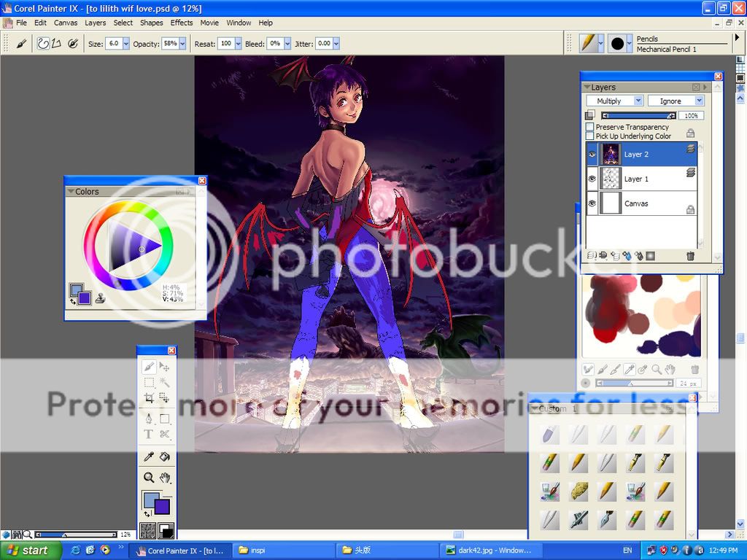
Task: Select Layer 1 in Layers palette
Action: click(x=641, y=179)
